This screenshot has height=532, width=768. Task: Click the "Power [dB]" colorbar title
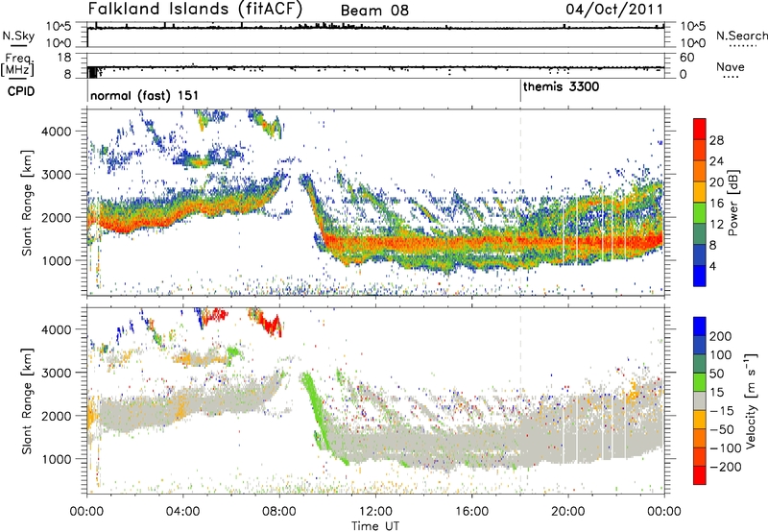tap(732, 203)
